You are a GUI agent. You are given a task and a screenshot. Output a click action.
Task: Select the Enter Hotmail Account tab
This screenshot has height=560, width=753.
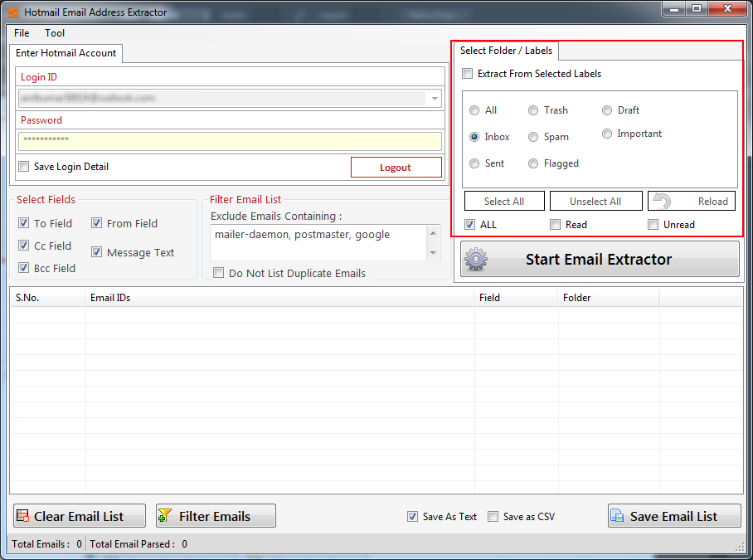(66, 53)
